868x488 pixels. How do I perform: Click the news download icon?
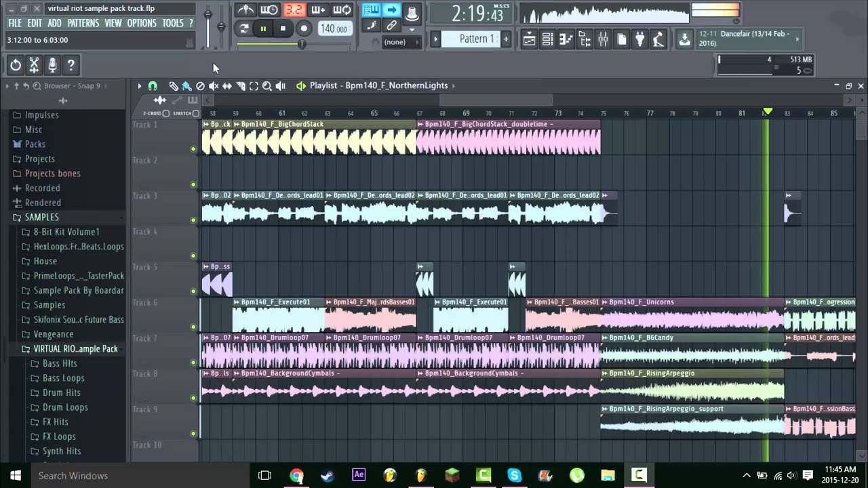click(684, 40)
